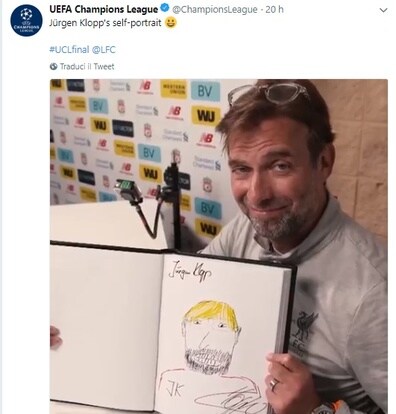Click the camera mounted on the tripod
The height and width of the screenshot is (414, 396).
pyautogui.click(x=128, y=190)
